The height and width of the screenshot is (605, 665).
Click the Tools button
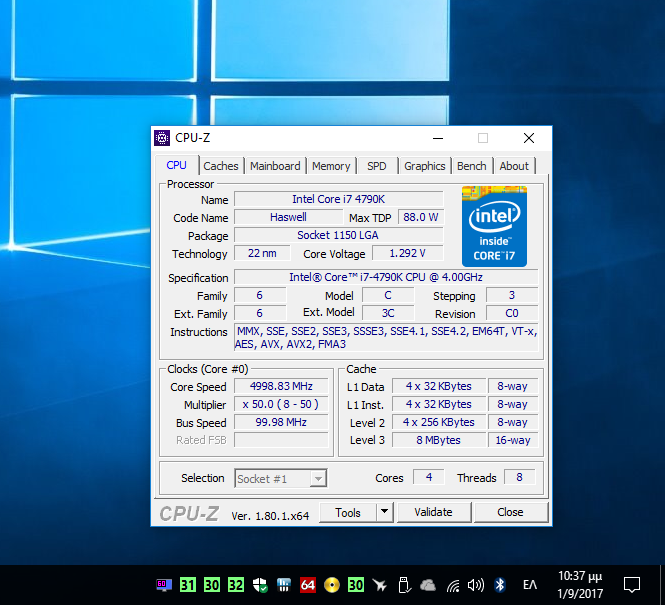[x=348, y=512]
